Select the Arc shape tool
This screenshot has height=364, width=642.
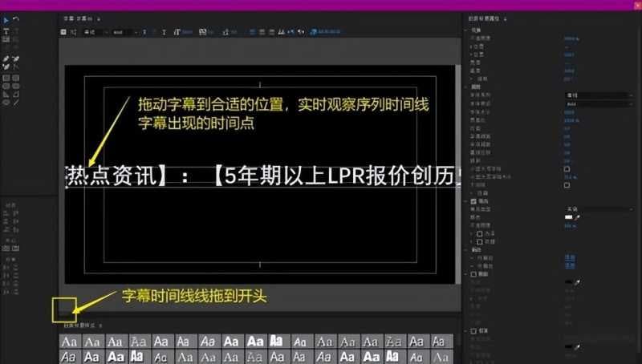[x=15, y=95]
